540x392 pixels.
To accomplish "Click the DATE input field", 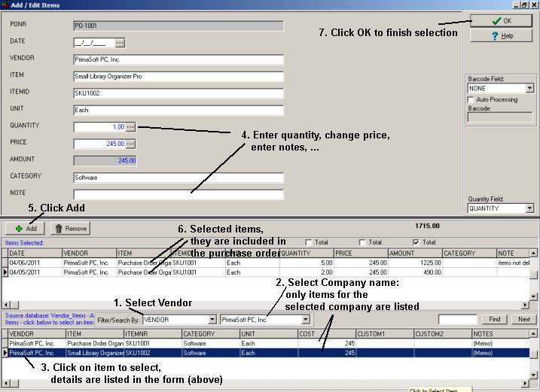I will (x=94, y=43).
